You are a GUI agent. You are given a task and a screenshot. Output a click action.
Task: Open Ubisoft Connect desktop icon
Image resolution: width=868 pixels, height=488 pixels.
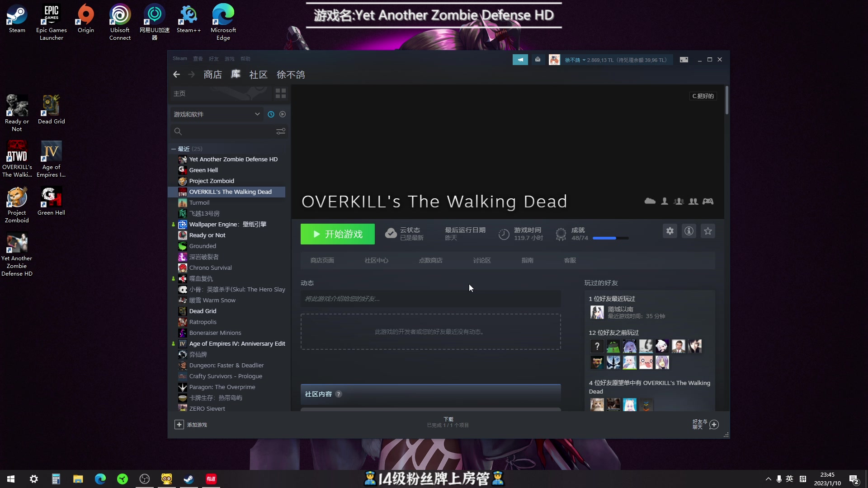coord(120,22)
